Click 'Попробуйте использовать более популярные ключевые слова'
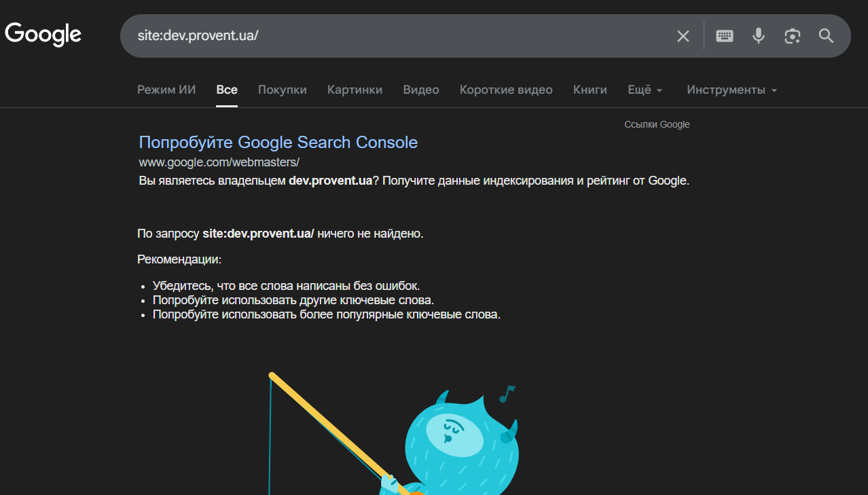Viewport: 868px width, 495px height. click(x=327, y=314)
